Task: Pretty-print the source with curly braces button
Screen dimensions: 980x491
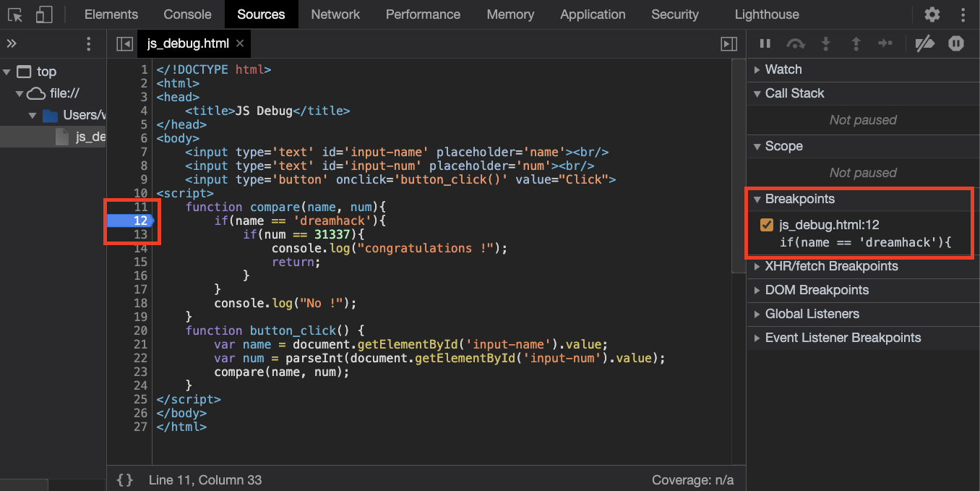Action: pyautogui.click(x=125, y=479)
